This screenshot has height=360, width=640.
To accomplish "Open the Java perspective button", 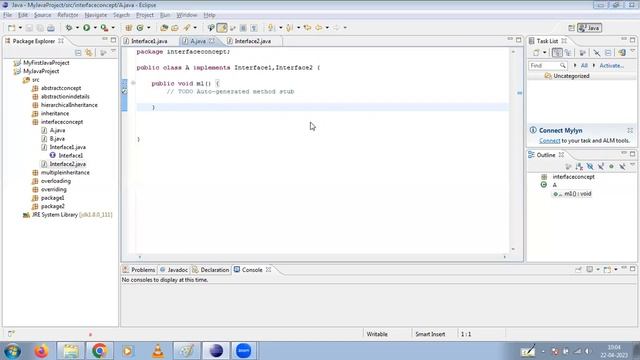I will (589, 28).
